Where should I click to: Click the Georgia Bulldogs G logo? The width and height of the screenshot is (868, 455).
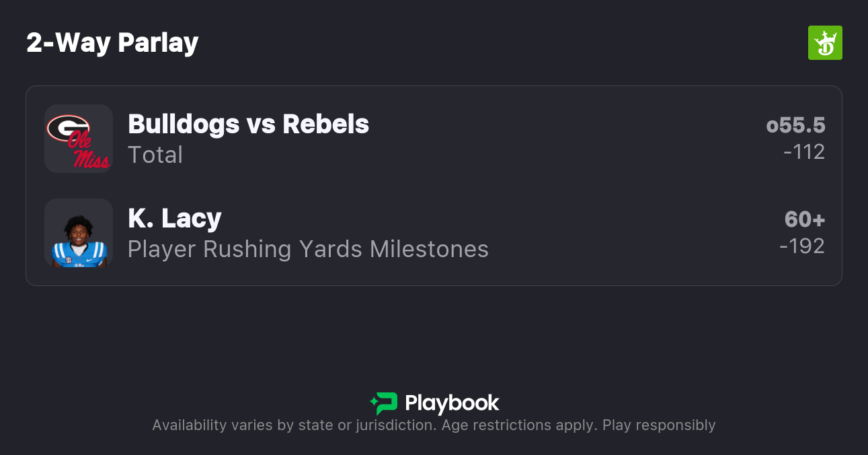pos(68,128)
